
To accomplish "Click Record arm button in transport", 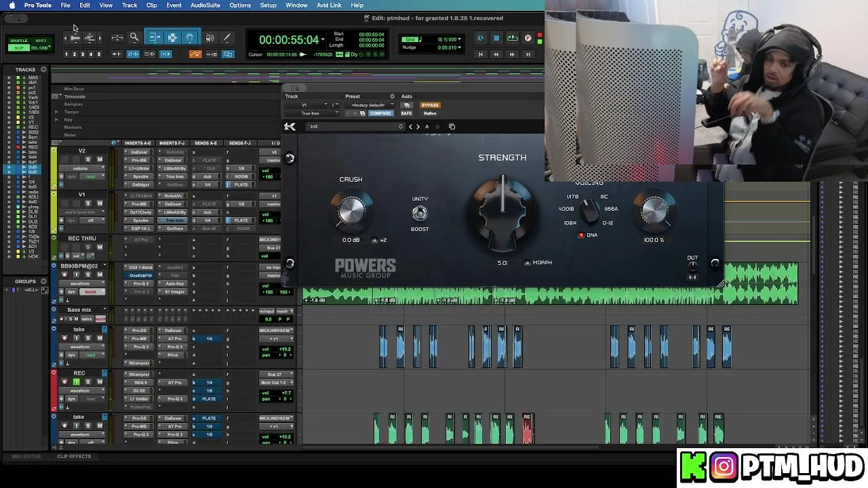I will [528, 39].
